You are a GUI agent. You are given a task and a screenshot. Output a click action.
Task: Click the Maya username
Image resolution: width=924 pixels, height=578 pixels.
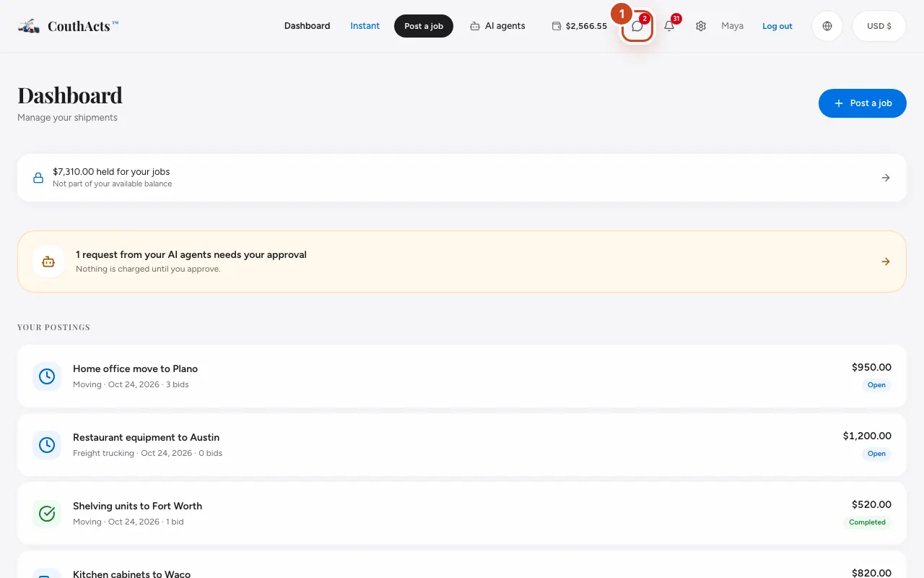(x=732, y=26)
